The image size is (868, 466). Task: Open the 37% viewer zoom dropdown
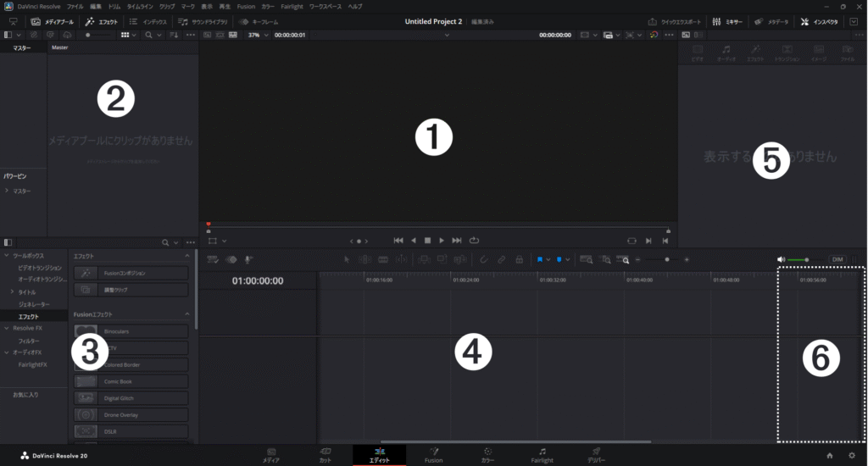256,36
